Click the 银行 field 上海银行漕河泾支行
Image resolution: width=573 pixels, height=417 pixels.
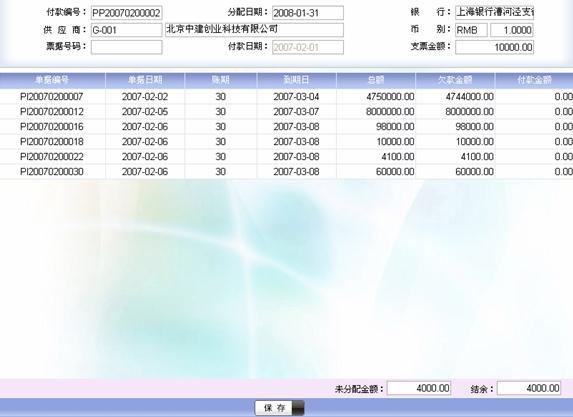494,12
